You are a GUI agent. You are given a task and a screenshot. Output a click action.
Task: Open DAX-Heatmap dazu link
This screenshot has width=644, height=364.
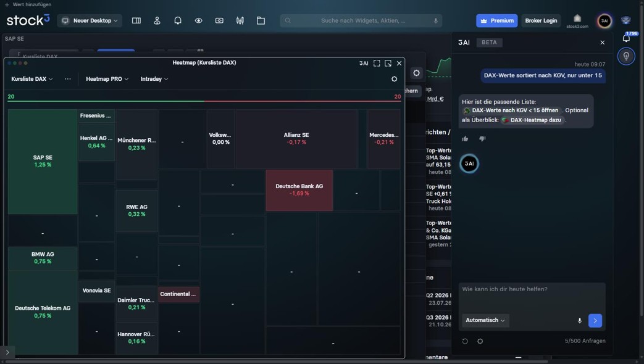point(532,120)
